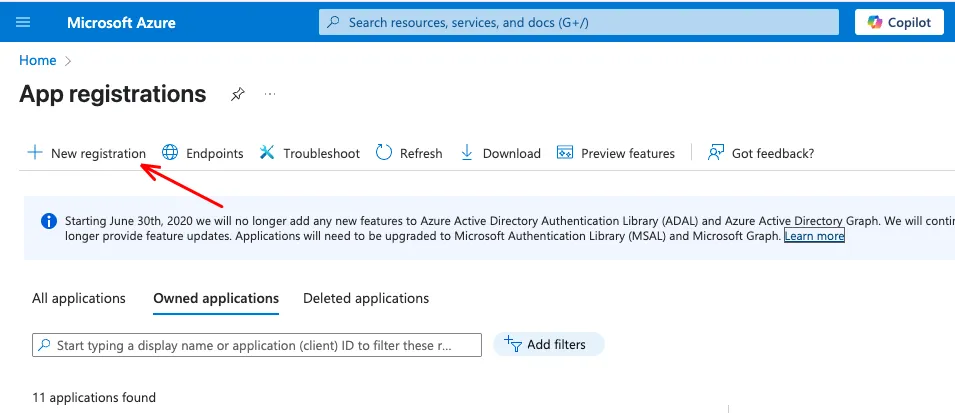Follow the Learn more link in banner
This screenshot has width=955, height=413.
(814, 236)
